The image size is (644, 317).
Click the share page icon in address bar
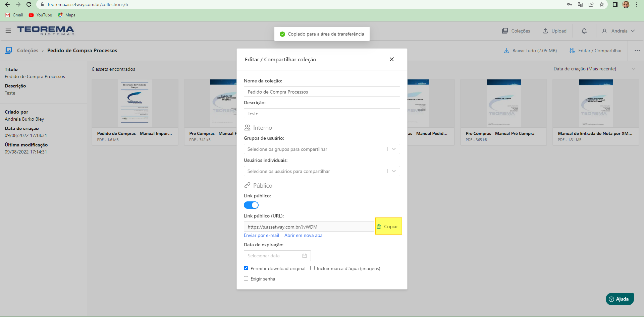point(591,4)
